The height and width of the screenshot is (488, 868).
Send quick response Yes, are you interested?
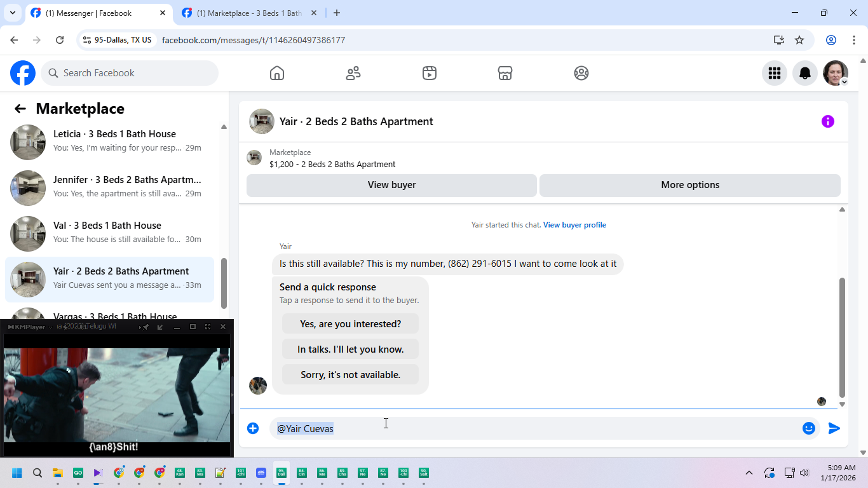350,323
